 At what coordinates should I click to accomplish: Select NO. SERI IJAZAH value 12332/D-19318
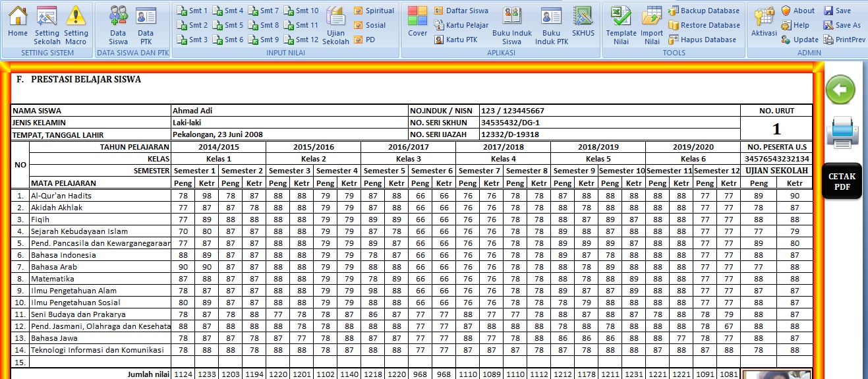[x=610, y=134]
